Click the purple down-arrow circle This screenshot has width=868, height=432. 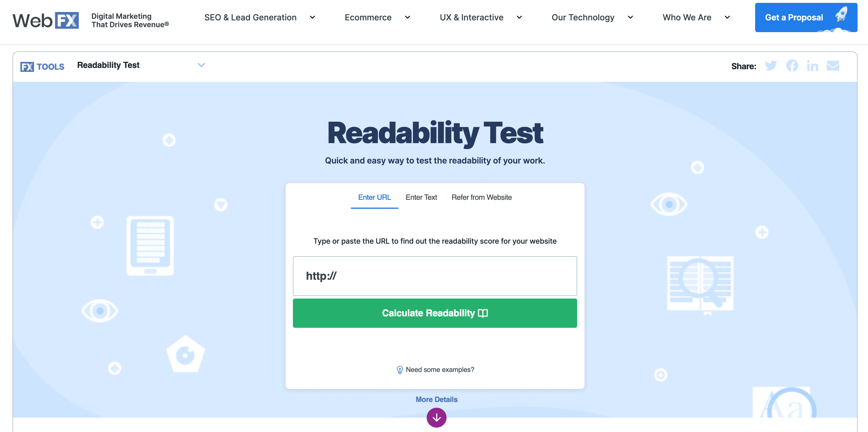point(436,418)
